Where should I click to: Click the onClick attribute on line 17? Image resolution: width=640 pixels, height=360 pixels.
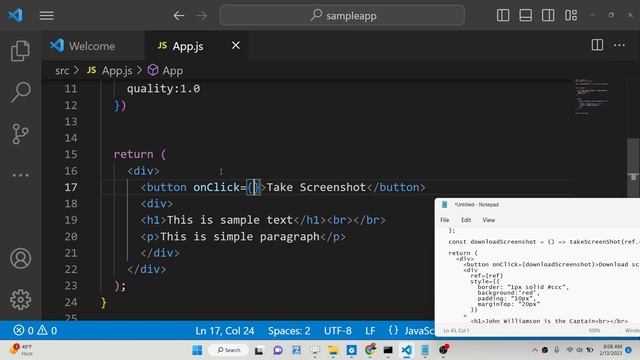[217, 187]
